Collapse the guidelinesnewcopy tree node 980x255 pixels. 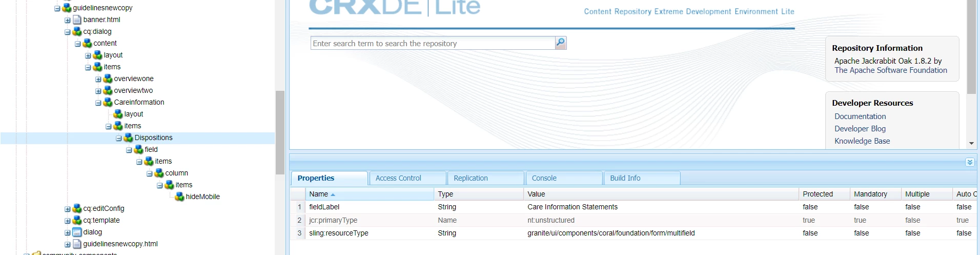click(x=57, y=8)
